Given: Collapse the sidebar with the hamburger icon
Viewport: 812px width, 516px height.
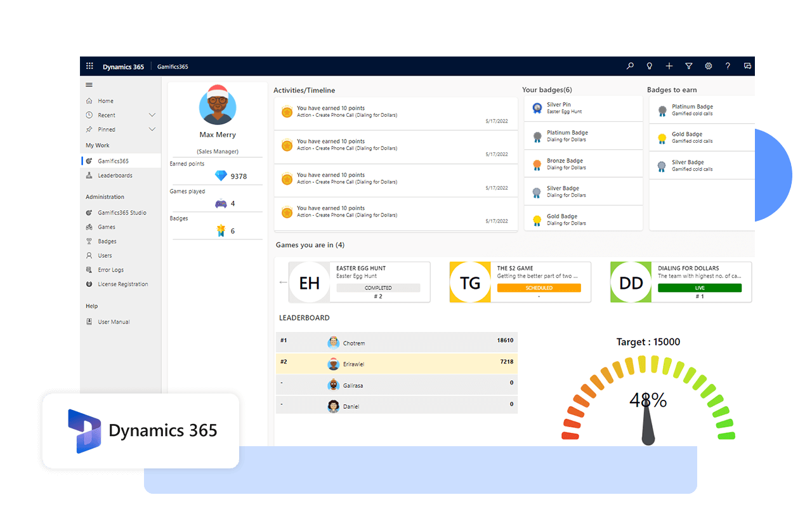Looking at the screenshot, I should pos(89,84).
